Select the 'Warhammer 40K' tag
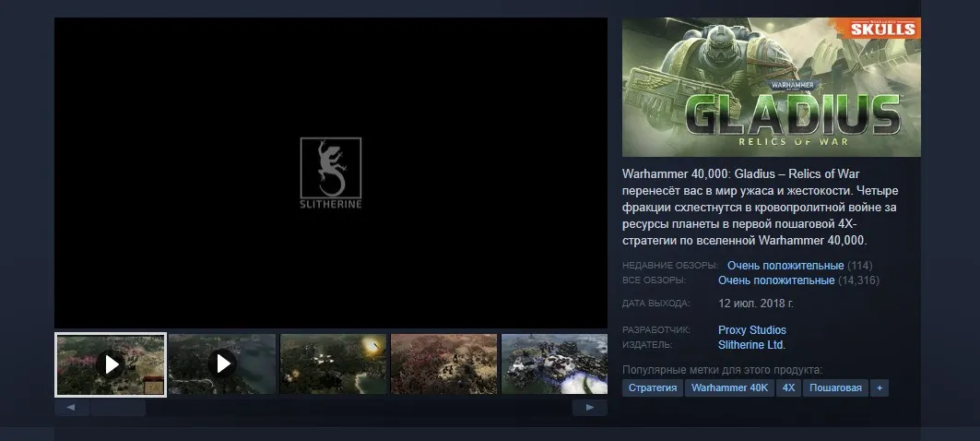The image size is (980, 441). [x=729, y=387]
